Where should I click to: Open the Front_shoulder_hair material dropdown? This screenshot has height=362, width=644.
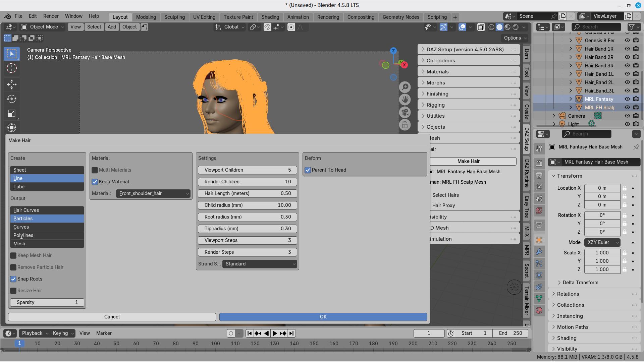(x=153, y=193)
